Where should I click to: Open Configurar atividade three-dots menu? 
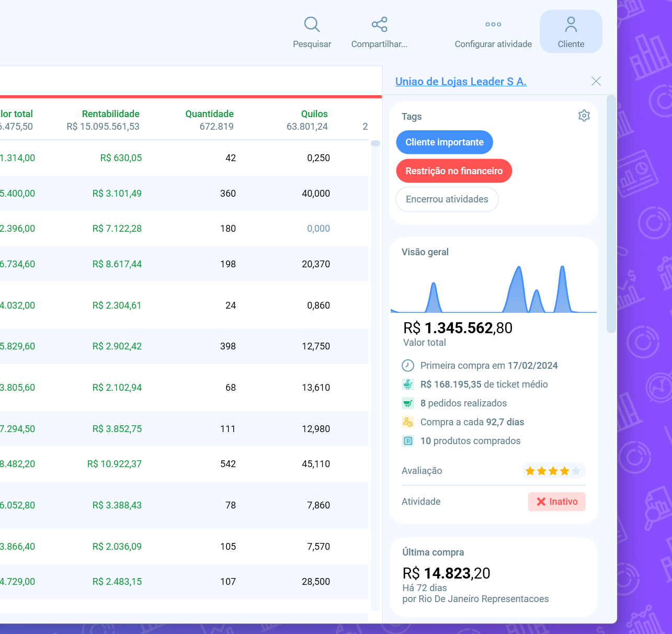[493, 25]
